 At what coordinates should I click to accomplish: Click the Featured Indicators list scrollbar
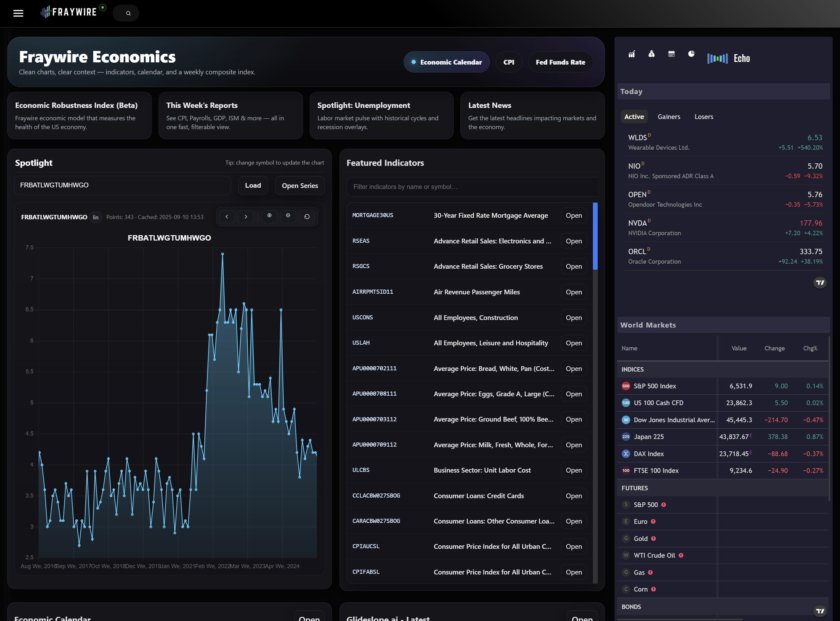595,236
